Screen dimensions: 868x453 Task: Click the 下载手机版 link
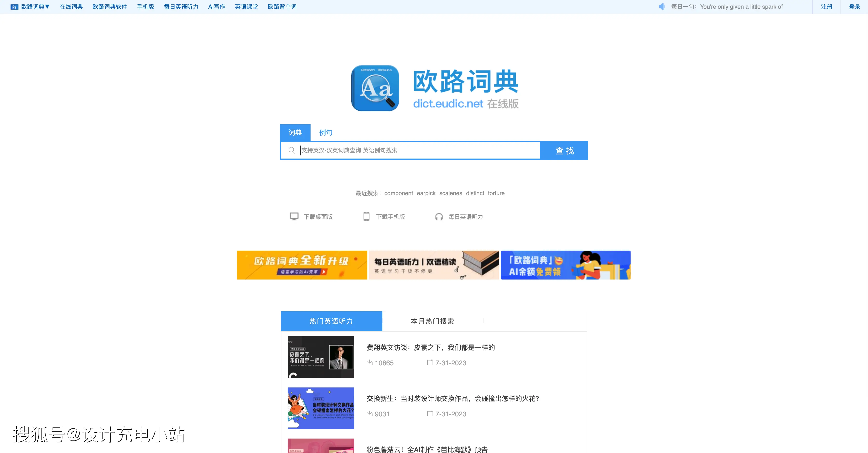[391, 217]
